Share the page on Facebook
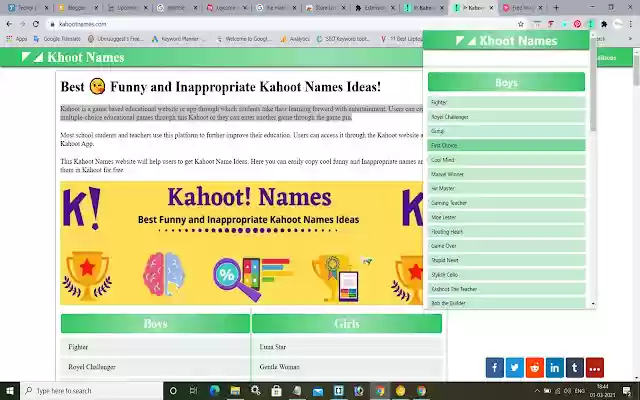 [x=494, y=368]
